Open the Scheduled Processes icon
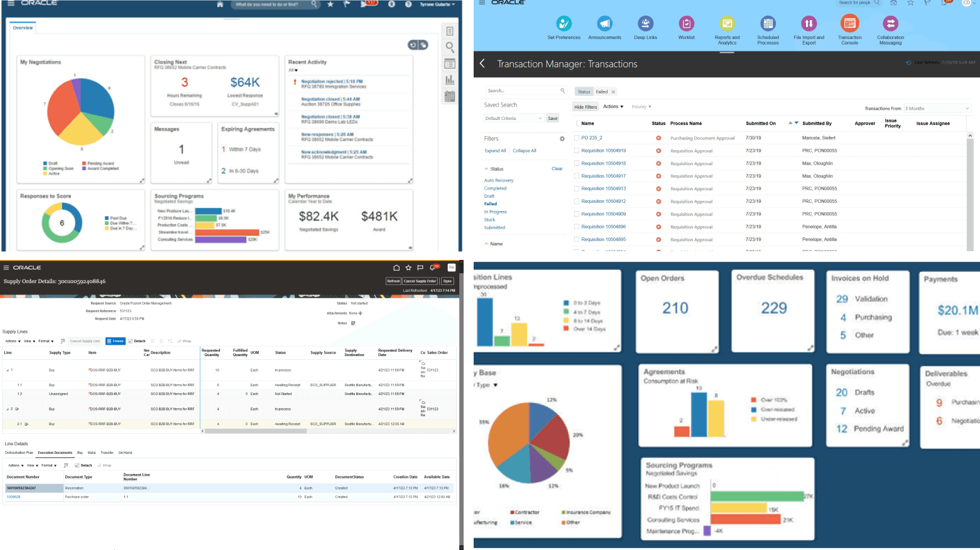 point(768,24)
